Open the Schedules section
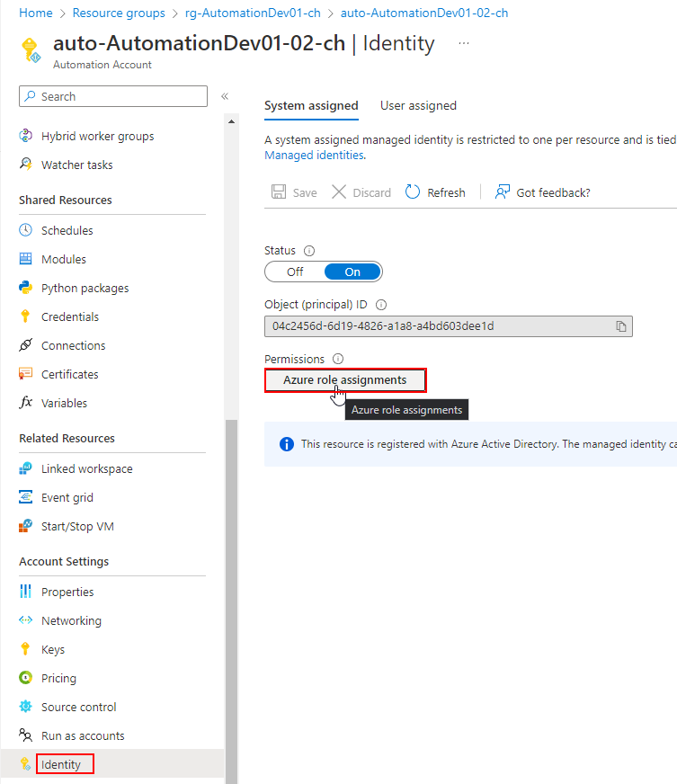 (x=65, y=230)
